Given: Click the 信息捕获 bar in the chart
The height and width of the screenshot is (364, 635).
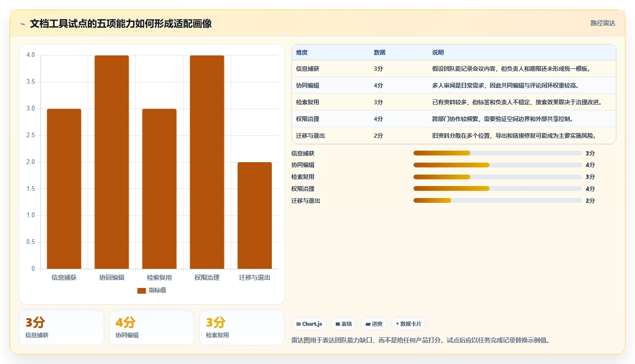Looking at the screenshot, I should pyautogui.click(x=64, y=188).
